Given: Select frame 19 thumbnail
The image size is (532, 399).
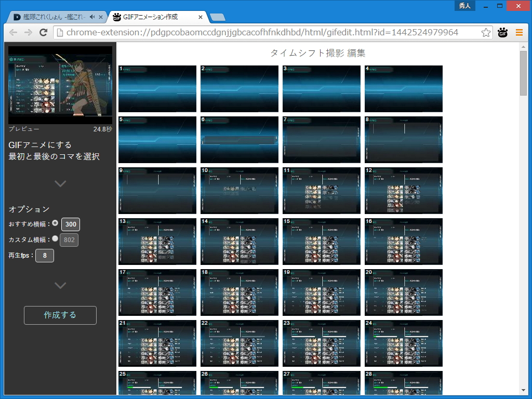Looking at the screenshot, I should click(322, 292).
